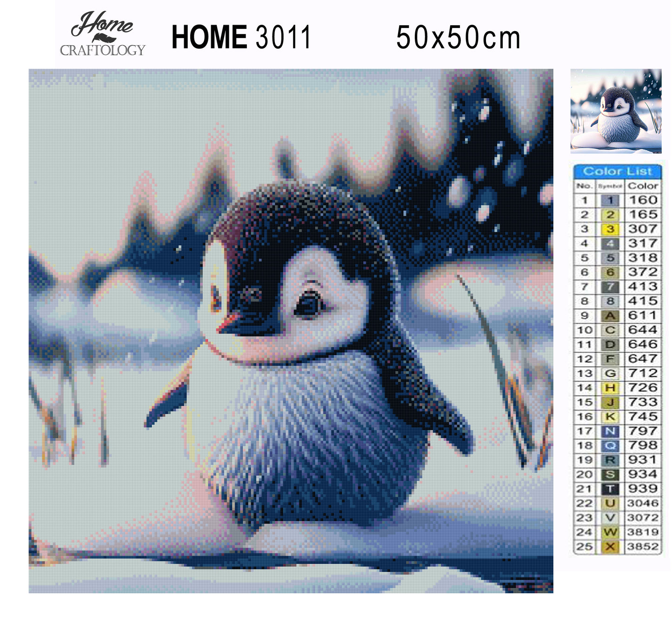Pick symbol K swatch for color 745
Viewport: 672px width, 617px height.
point(610,417)
